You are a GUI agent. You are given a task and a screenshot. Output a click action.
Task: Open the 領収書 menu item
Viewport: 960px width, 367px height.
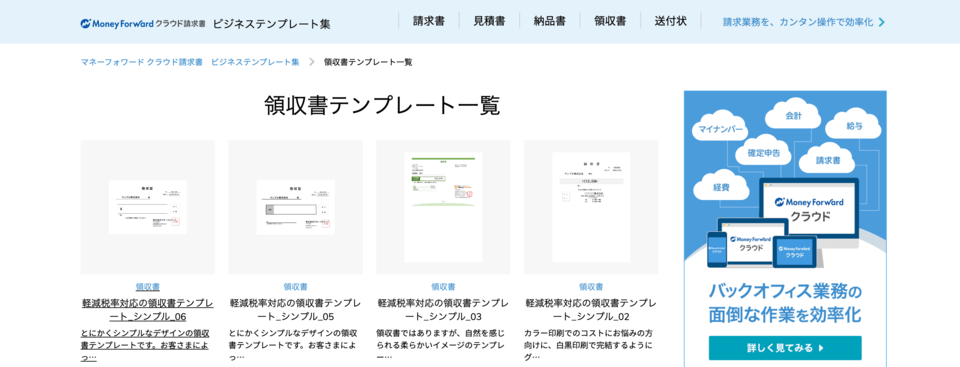pyautogui.click(x=610, y=21)
